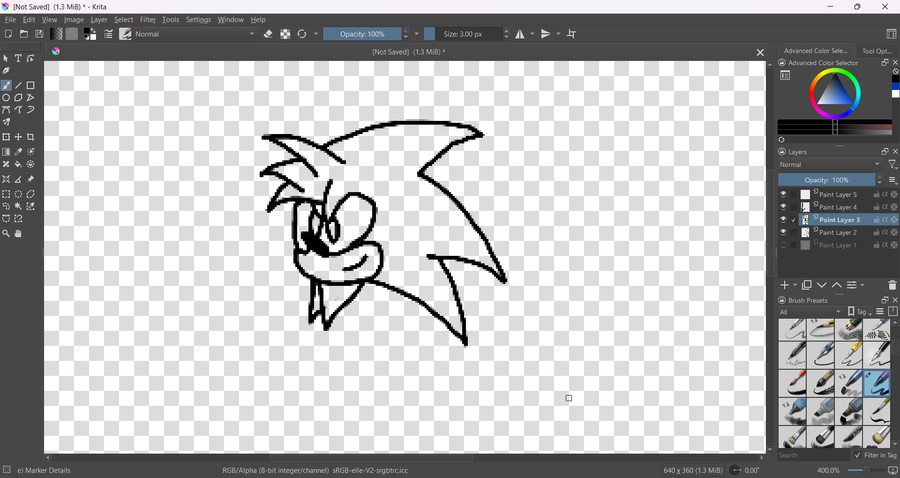
Task: Switch to Advanced Color Selector tab
Action: pos(815,50)
